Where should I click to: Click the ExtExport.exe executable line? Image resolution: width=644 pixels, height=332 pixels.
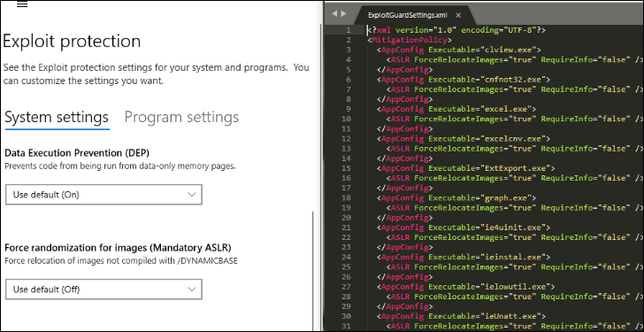(x=465, y=168)
